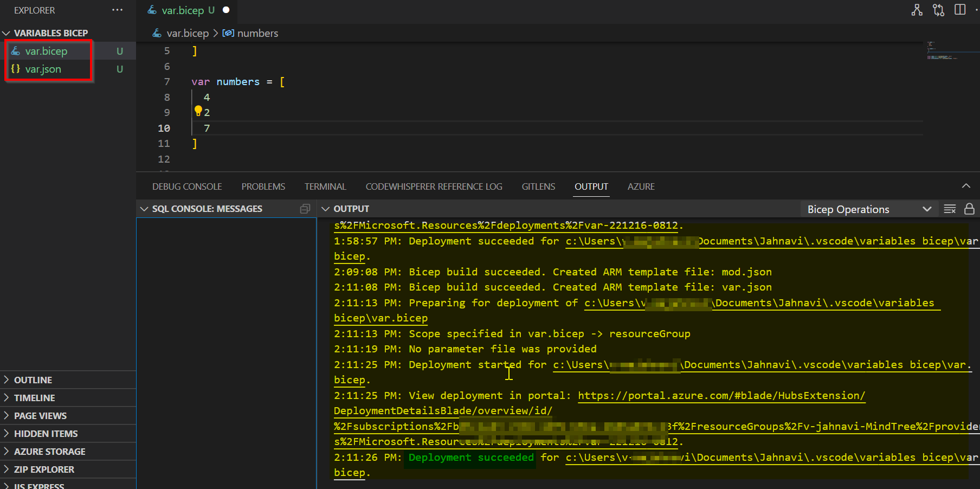Open the Bicep visualizer icon
The width and height of the screenshot is (980, 489).
point(917,10)
